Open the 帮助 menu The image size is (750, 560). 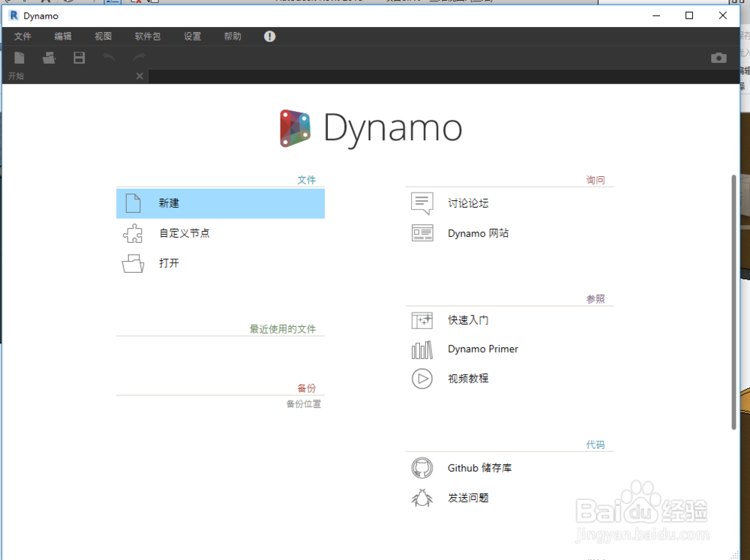click(232, 36)
